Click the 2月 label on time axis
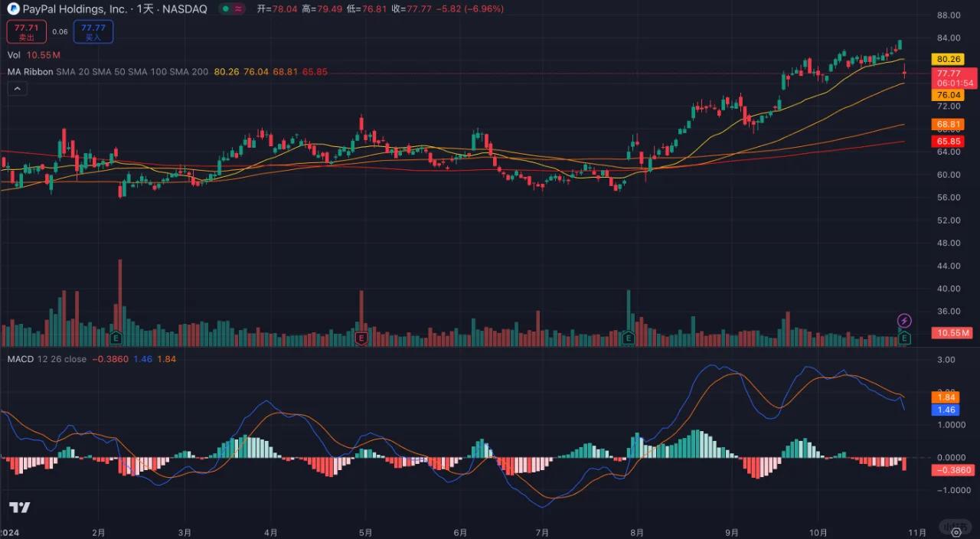This screenshot has width=980, height=539. pos(98,531)
